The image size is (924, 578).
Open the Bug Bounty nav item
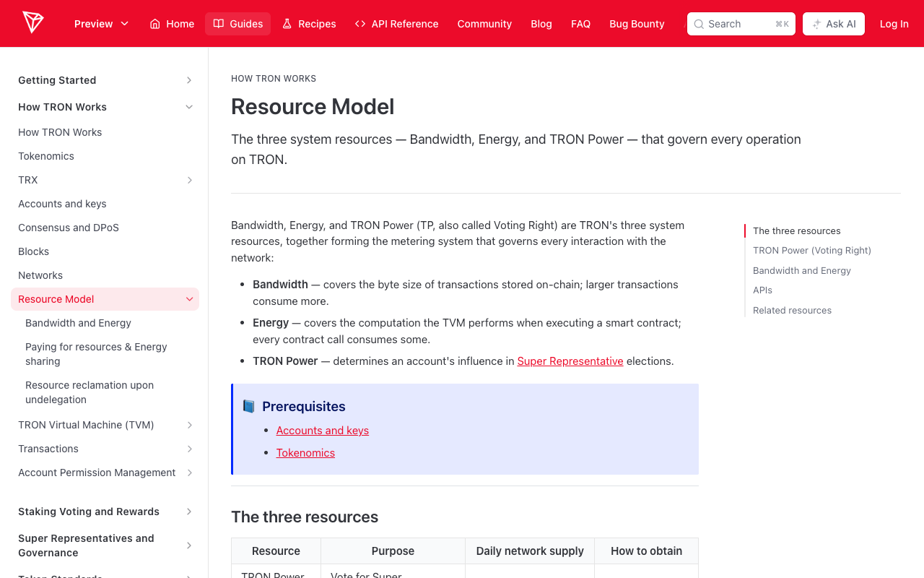[x=637, y=24]
